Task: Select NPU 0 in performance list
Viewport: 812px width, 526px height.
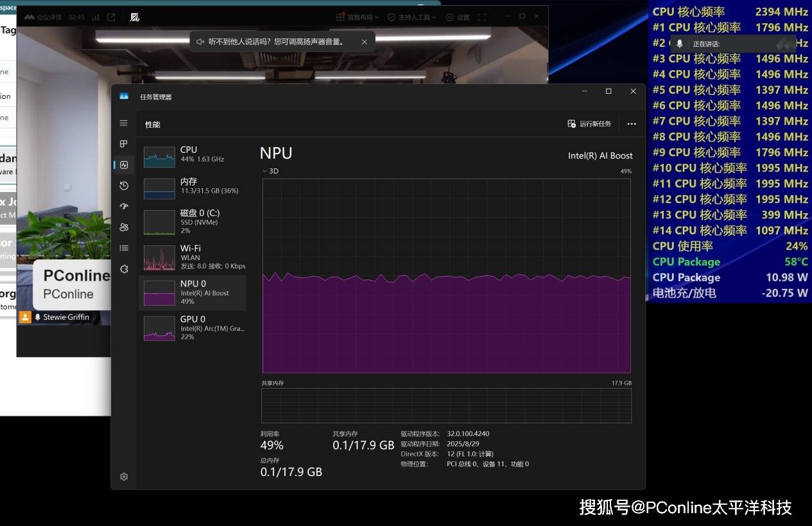Action: 193,293
